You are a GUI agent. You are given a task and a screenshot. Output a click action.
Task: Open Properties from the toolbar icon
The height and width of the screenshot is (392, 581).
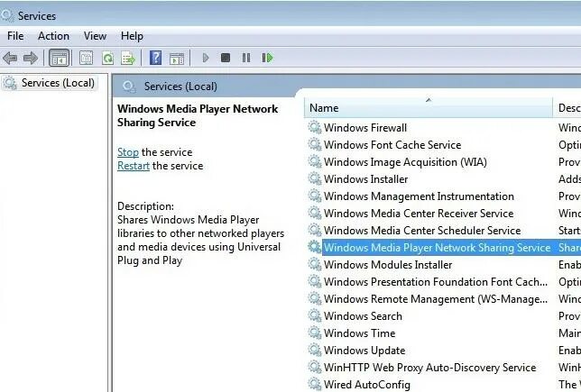click(x=87, y=58)
